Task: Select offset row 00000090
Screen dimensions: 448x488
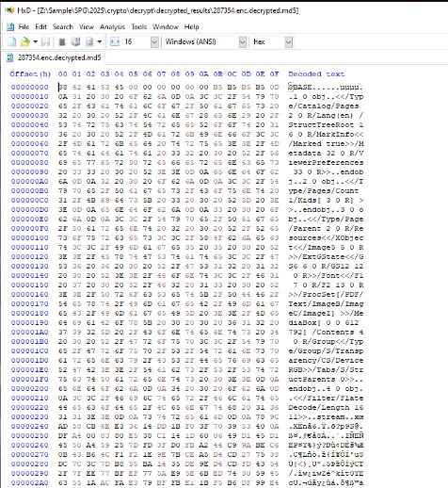Action: coord(30,171)
